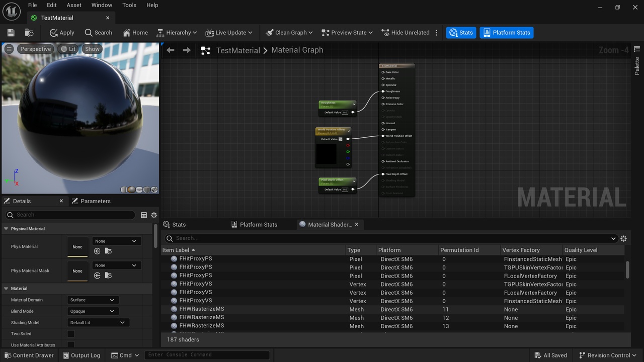Open the Phys Material asset dropdown
The image size is (644, 362).
(x=116, y=241)
